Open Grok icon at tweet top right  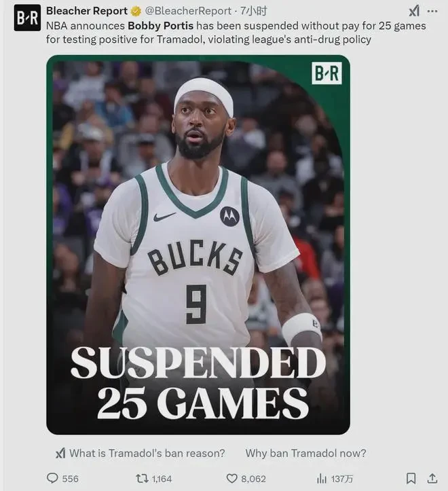pyautogui.click(x=414, y=12)
